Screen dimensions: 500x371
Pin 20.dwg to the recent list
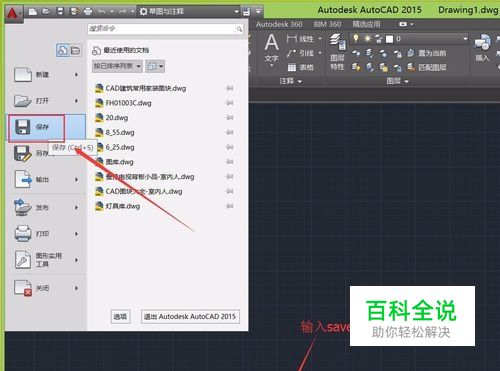click(x=230, y=117)
